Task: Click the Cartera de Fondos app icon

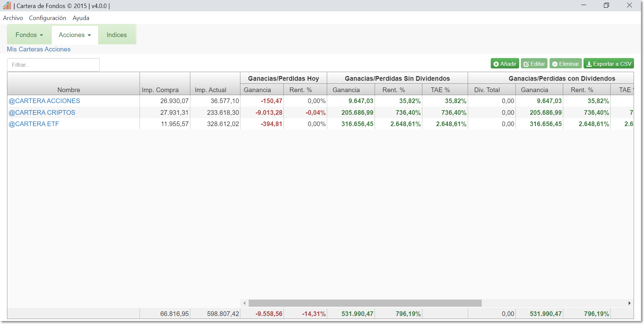Action: pos(7,5)
